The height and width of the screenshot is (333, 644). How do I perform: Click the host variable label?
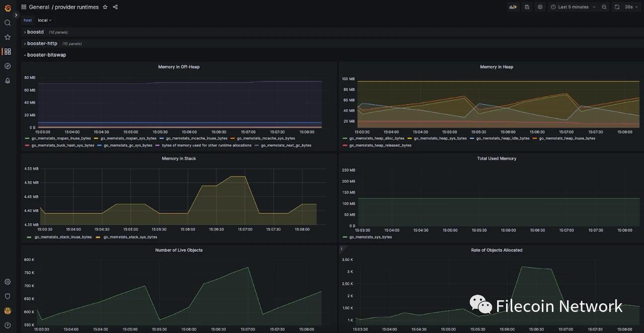28,21
